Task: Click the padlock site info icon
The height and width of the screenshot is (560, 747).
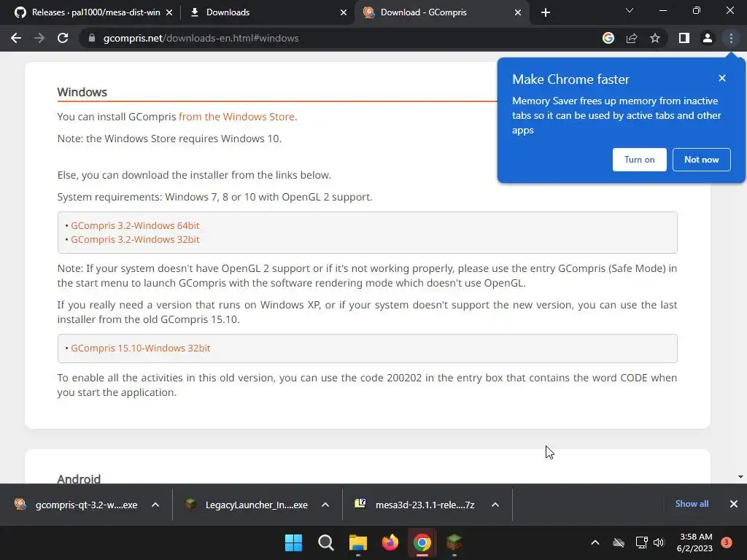Action: tap(92, 38)
